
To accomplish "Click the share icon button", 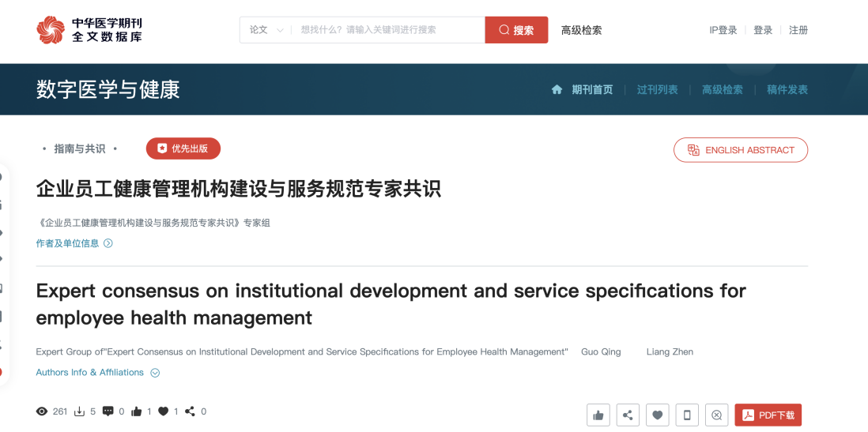I will coord(628,415).
